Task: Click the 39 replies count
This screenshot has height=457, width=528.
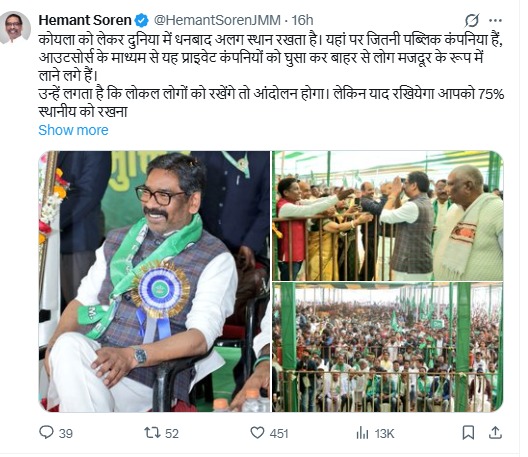Action: click(66, 433)
